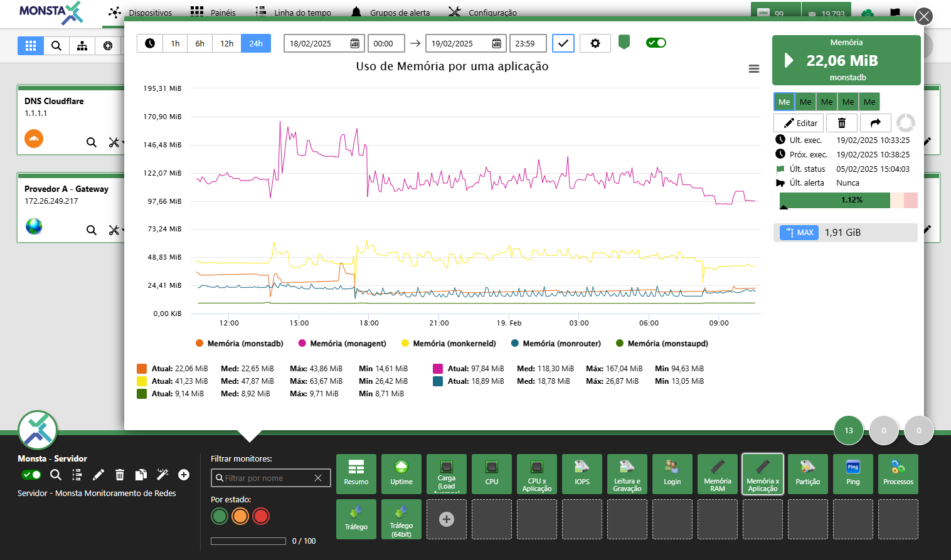Click the start time 00:00 field

tap(386, 43)
